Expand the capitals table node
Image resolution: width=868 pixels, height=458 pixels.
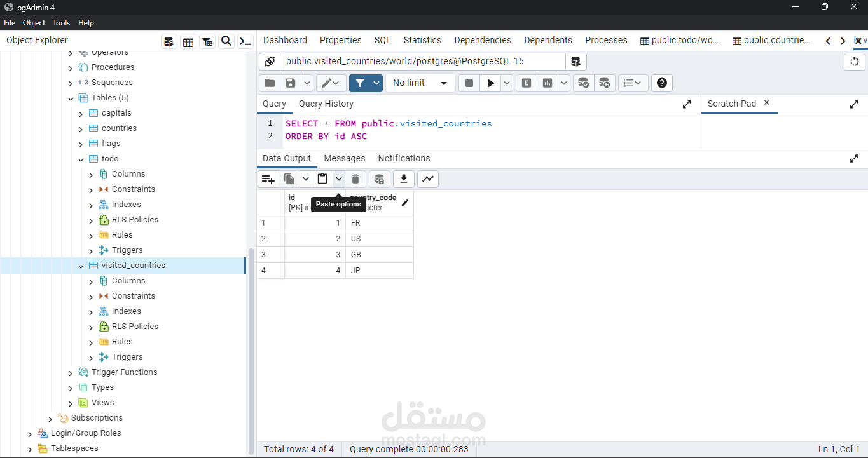[x=81, y=114]
